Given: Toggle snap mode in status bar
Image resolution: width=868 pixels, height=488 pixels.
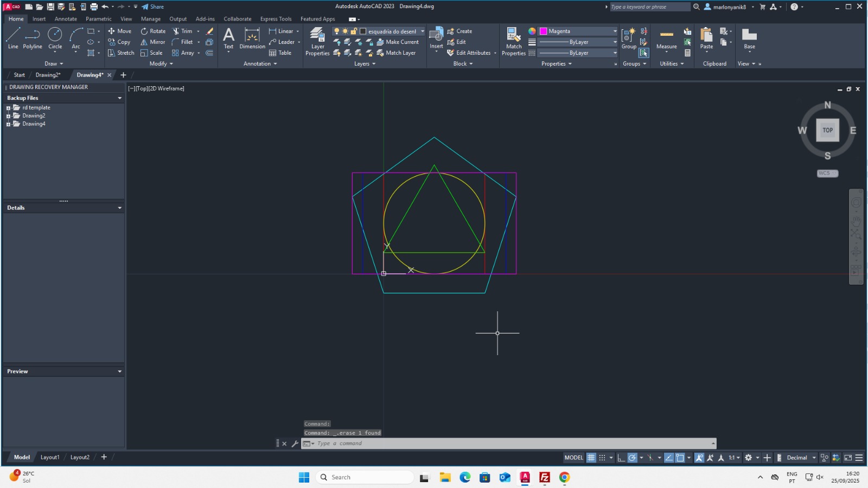Looking at the screenshot, I should (602, 458).
